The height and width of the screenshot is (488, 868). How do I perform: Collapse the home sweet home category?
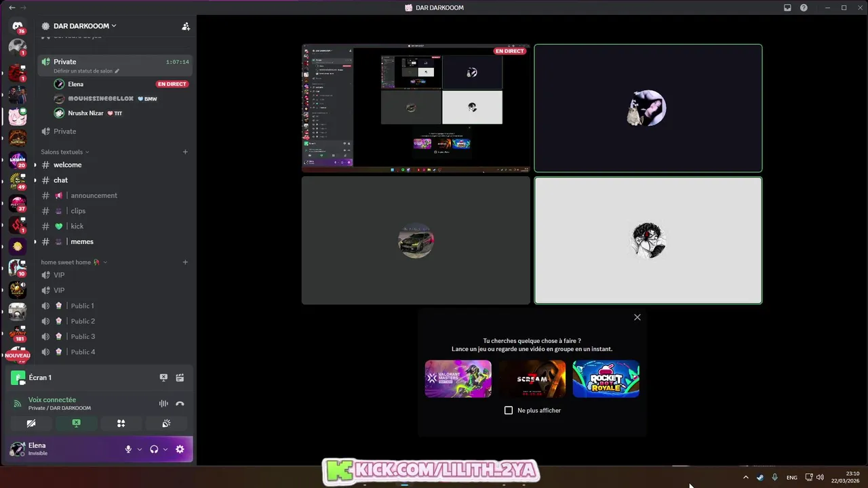coord(74,262)
